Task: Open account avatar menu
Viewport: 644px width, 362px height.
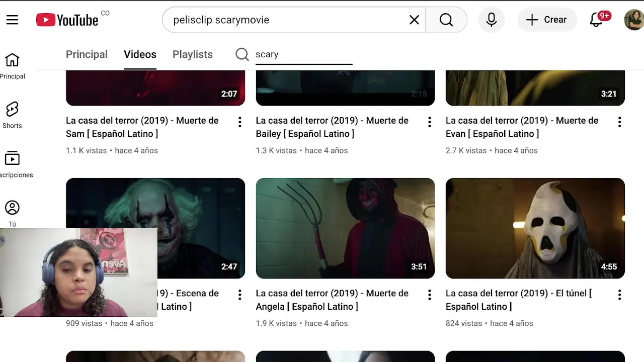Action: (634, 20)
